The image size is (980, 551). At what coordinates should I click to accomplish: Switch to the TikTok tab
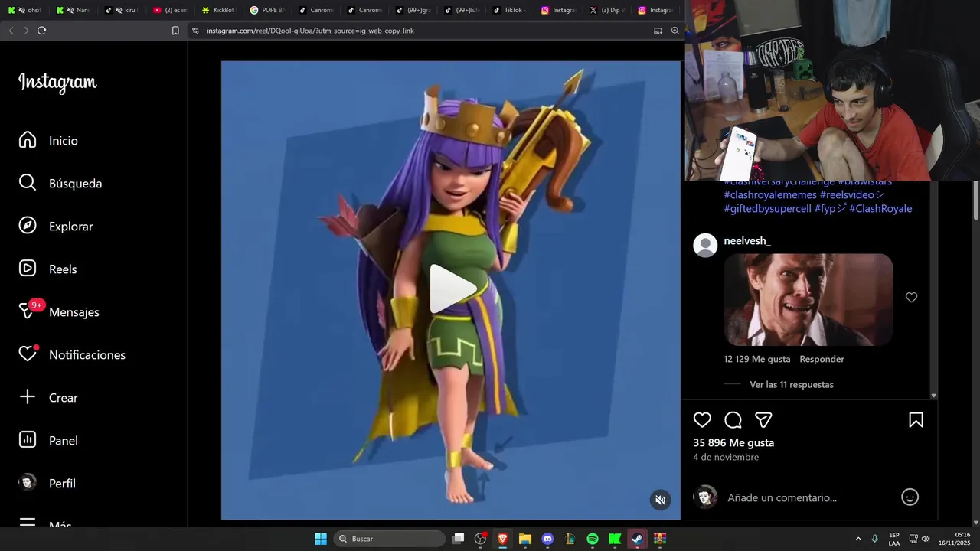click(x=508, y=10)
